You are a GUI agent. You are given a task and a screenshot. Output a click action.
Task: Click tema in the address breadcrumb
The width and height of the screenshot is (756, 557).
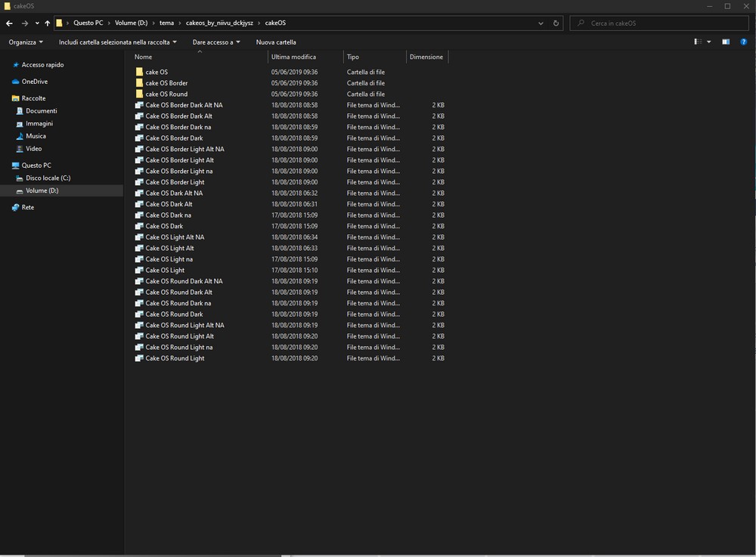click(x=166, y=23)
